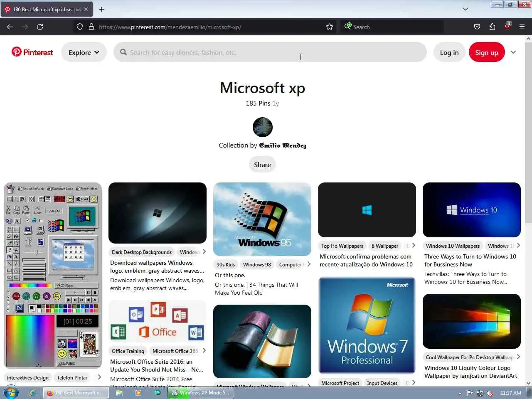Expand more tags after Dark Desktop Backgrounds
The image size is (532, 399).
[x=204, y=251]
